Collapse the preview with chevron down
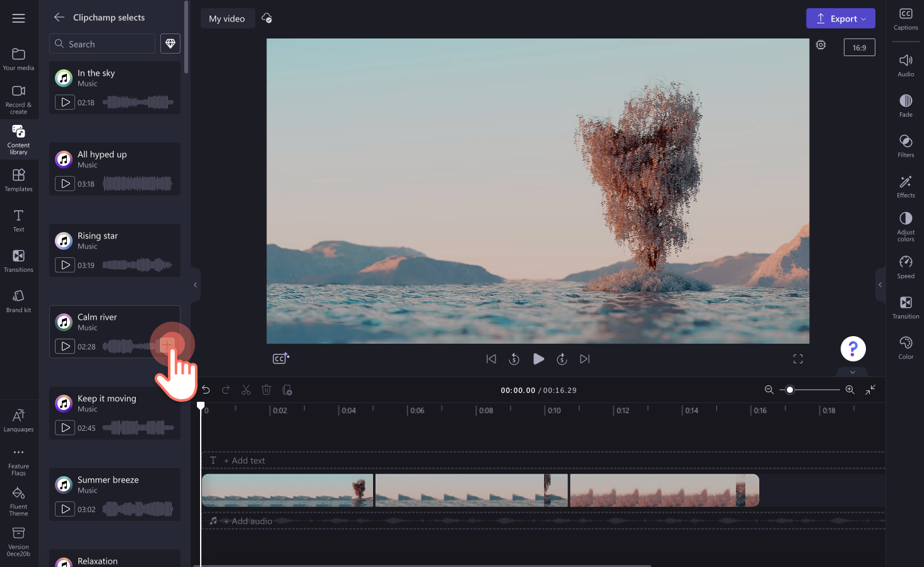 click(853, 372)
